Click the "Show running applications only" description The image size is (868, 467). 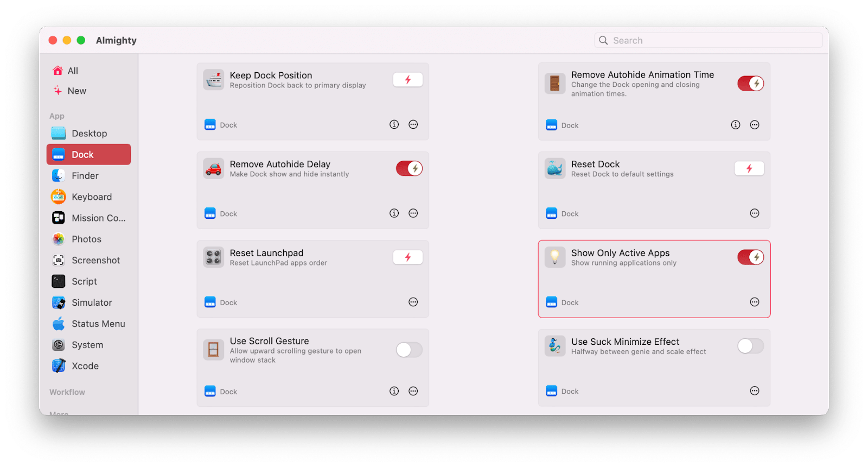click(x=624, y=263)
